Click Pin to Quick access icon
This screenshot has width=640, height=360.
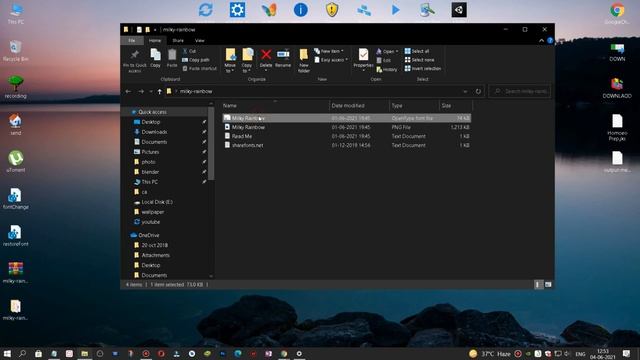click(x=134, y=55)
